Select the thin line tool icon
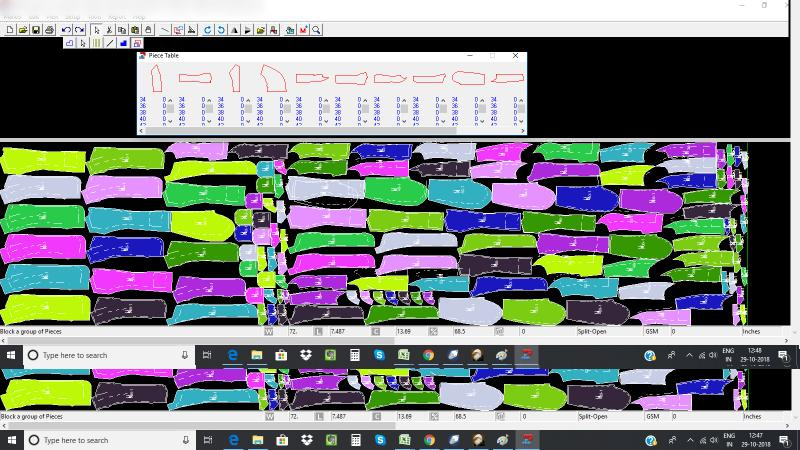The height and width of the screenshot is (450, 800). [165, 30]
